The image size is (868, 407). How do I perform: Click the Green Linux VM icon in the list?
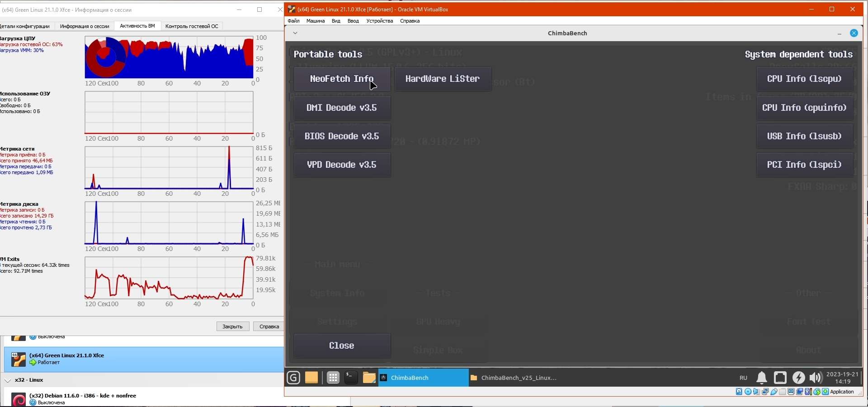point(19,360)
